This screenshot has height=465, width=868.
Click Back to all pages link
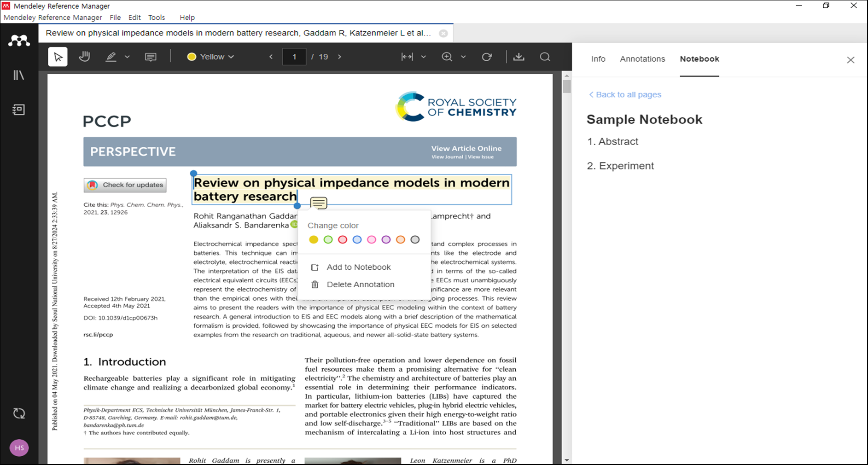pyautogui.click(x=625, y=94)
